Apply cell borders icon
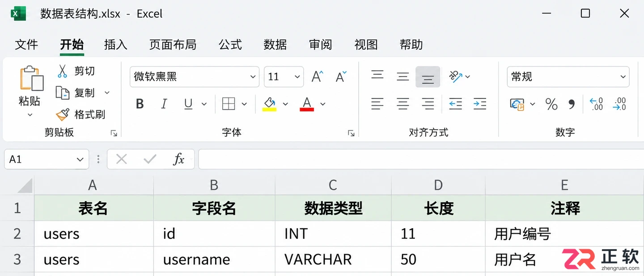644x276 pixels. (229, 104)
